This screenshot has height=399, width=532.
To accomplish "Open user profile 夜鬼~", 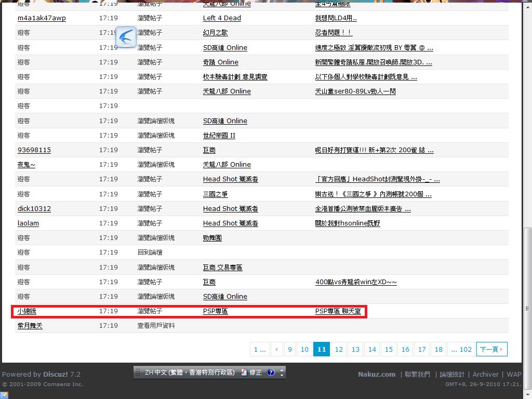I will point(26,165).
